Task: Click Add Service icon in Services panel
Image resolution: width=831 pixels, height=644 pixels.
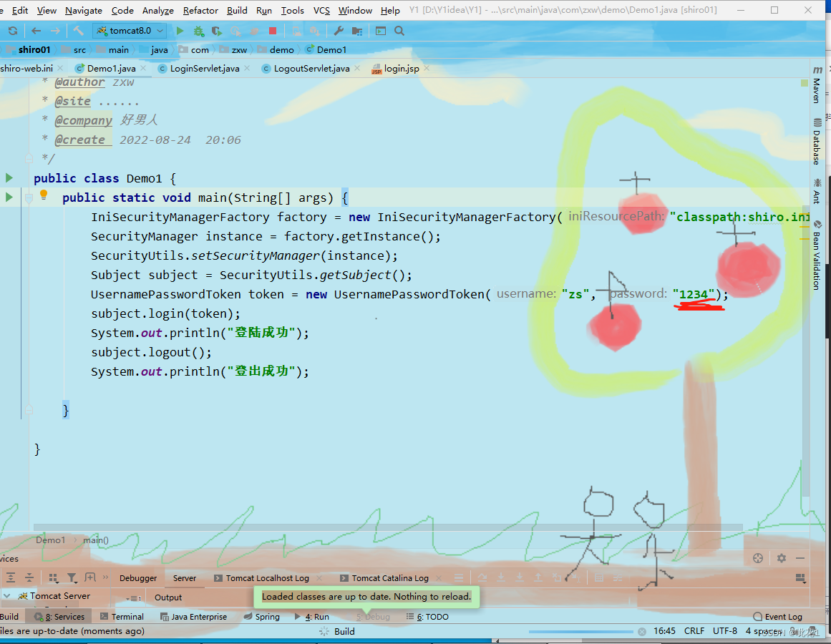Action: tap(90, 577)
